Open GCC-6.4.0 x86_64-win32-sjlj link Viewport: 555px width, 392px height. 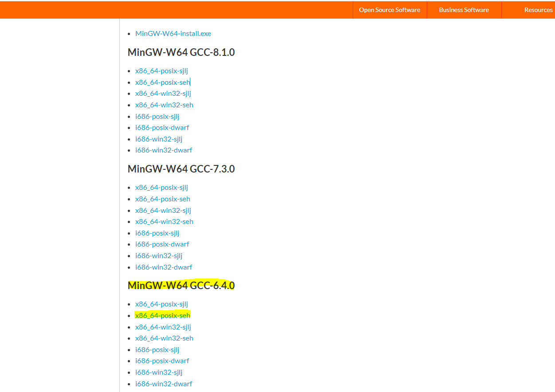pos(163,327)
